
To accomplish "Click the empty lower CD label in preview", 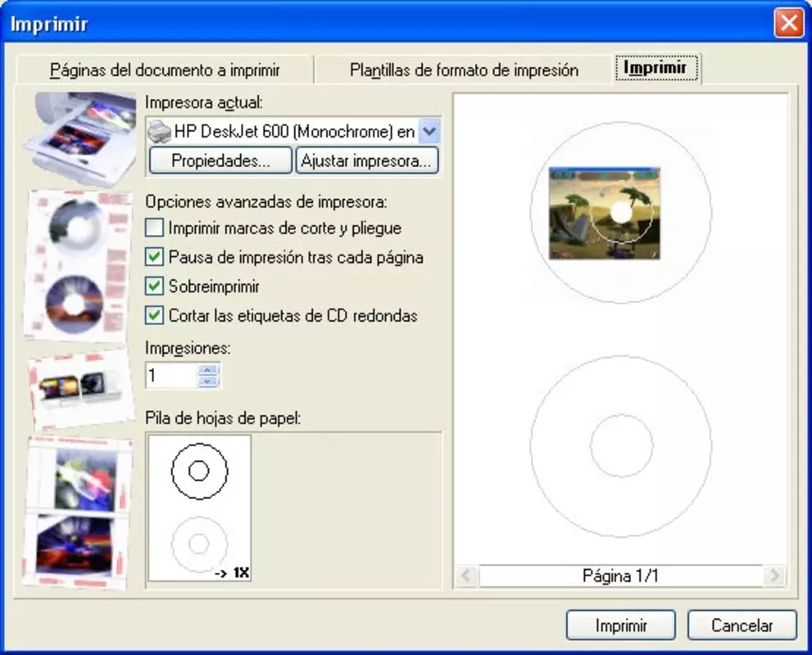I will pyautogui.click(x=621, y=446).
